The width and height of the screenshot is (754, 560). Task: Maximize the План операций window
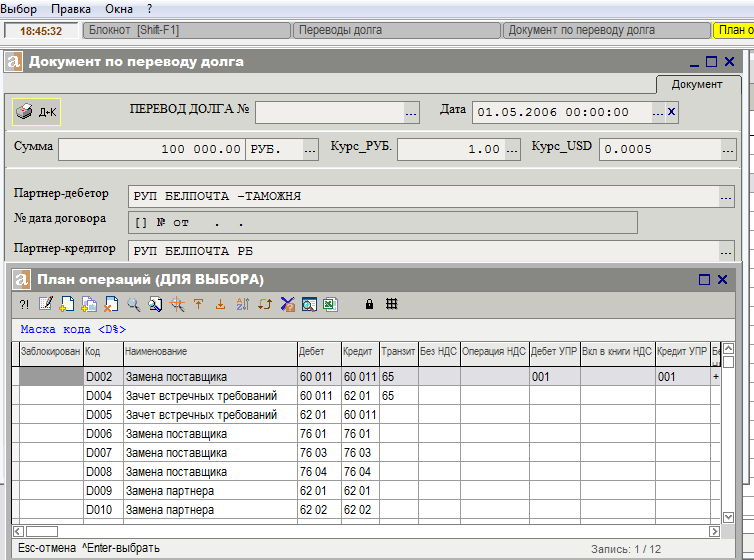pos(704,279)
